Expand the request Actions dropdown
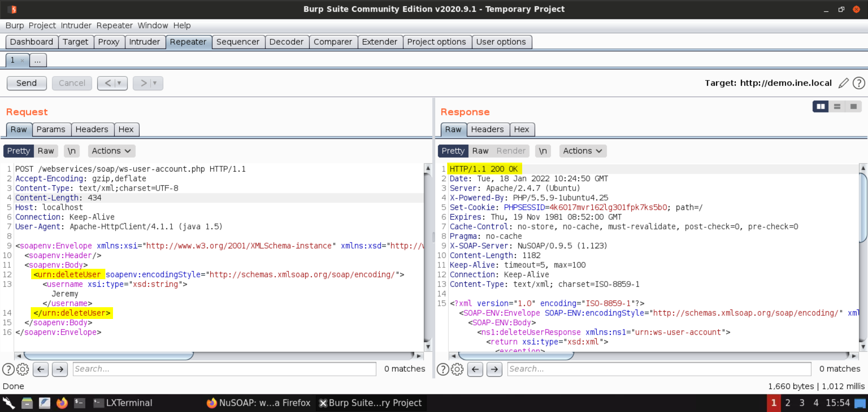Image resolution: width=868 pixels, height=412 pixels. (x=111, y=151)
